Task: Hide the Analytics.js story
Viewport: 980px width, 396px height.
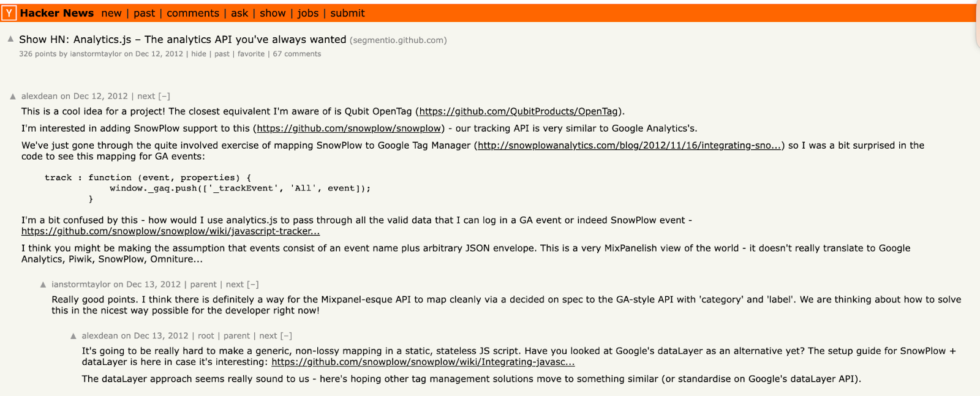Action: coord(198,54)
